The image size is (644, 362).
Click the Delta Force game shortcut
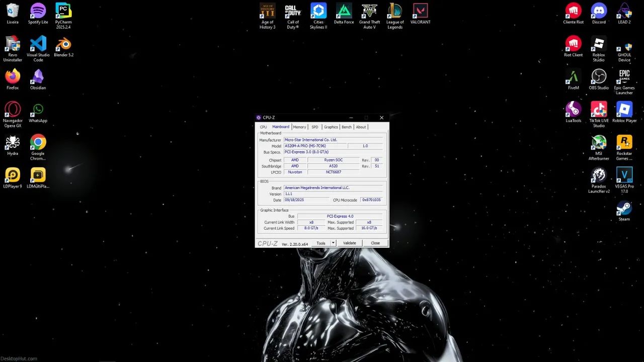click(x=344, y=14)
